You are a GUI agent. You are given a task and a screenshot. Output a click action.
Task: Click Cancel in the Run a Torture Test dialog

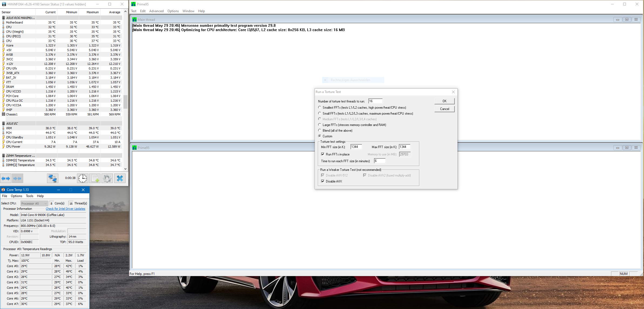[444, 109]
